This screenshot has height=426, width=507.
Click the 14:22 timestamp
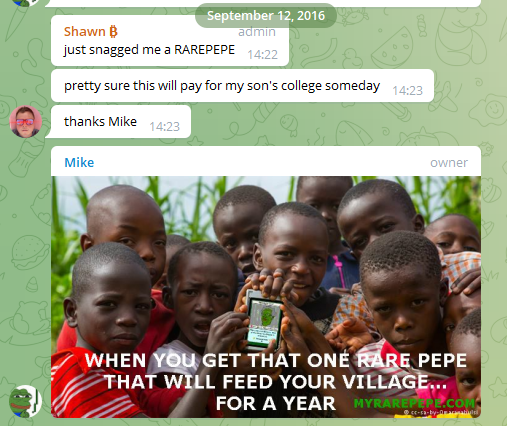point(262,55)
